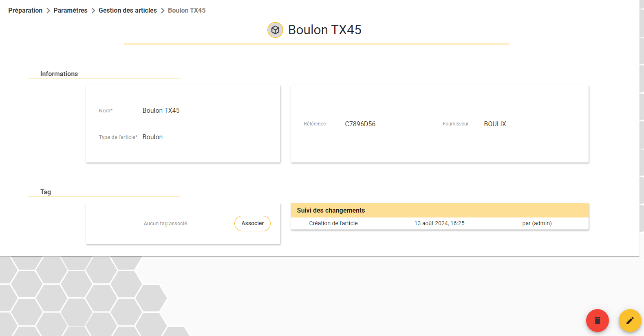
Task: Click the date 13 août 2024, 16:25
Action: click(439, 223)
